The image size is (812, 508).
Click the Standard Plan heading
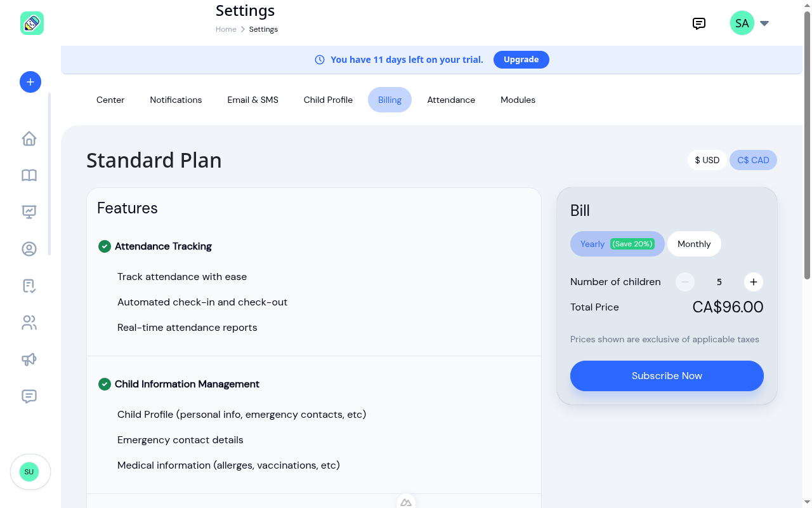154,160
